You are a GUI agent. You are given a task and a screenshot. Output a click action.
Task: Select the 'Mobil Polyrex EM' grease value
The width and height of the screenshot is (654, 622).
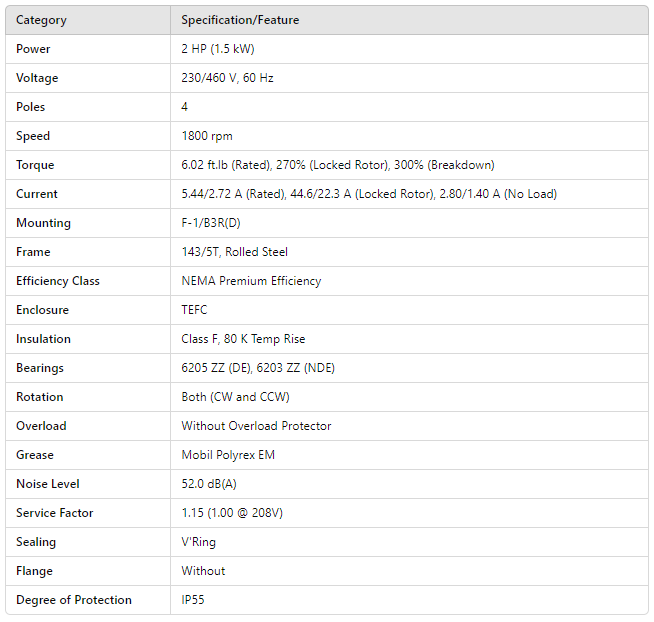click(x=228, y=455)
